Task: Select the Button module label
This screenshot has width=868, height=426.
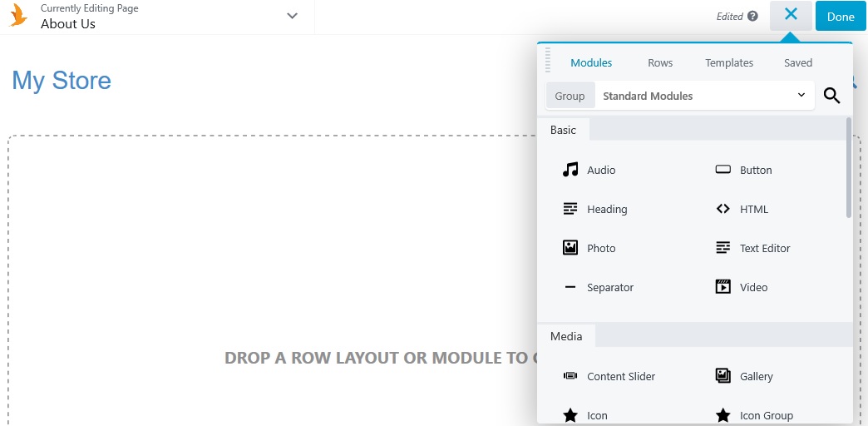Action: click(756, 170)
